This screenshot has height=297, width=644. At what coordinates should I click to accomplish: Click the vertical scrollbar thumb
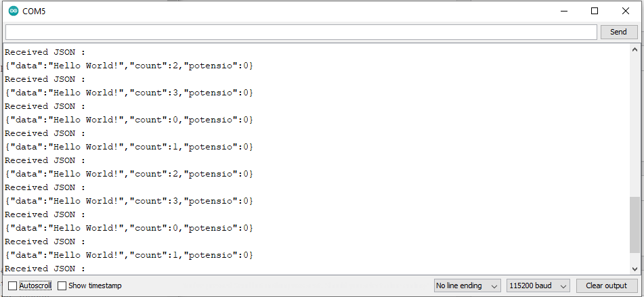[635, 225]
